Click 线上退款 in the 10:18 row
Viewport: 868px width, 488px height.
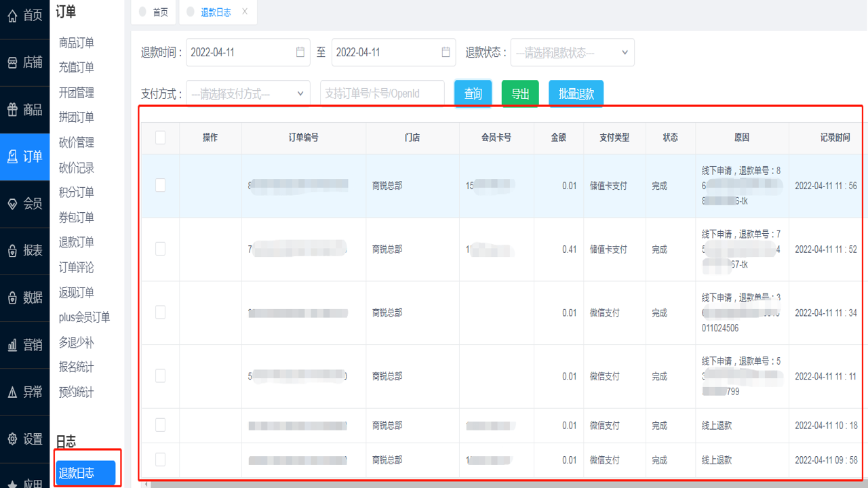(717, 426)
